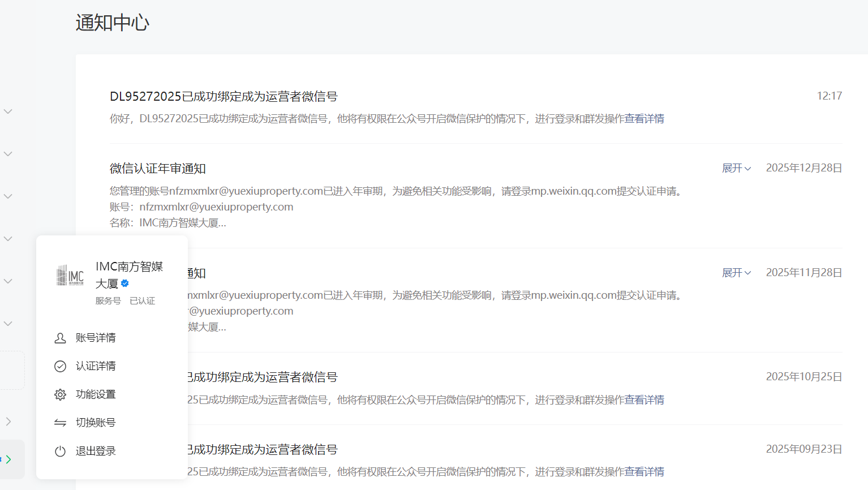
Task: Click the 功能设置 gear icon
Action: (x=60, y=394)
